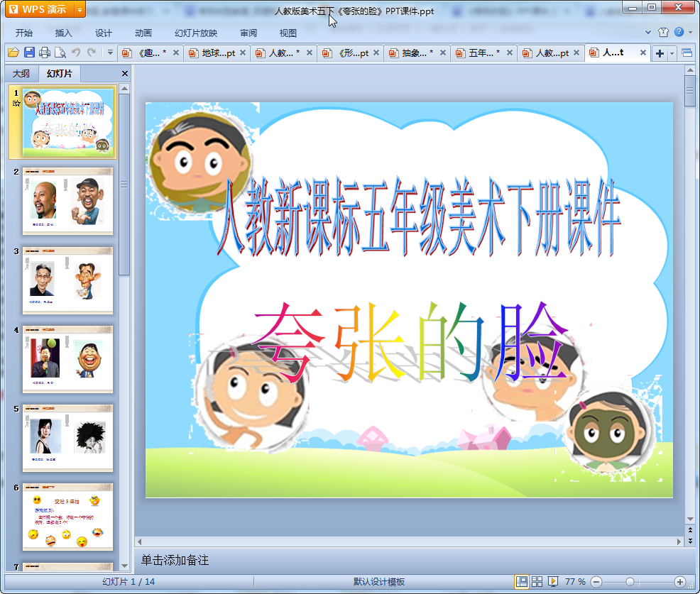Add a new document tab with plus

pyautogui.click(x=660, y=53)
